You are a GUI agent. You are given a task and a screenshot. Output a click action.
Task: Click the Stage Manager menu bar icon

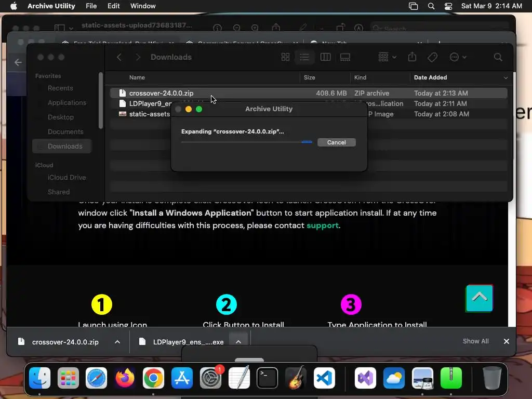413,6
